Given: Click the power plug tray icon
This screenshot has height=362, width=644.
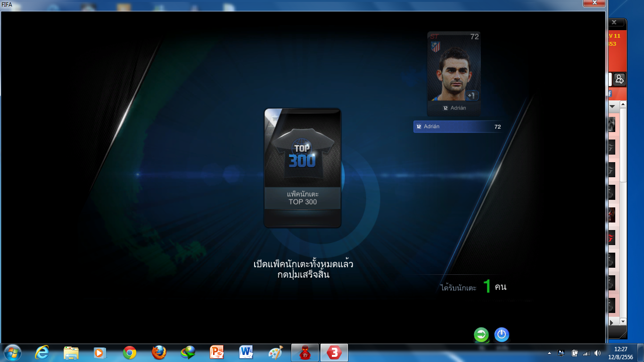Looking at the screenshot, I should click(x=575, y=353).
